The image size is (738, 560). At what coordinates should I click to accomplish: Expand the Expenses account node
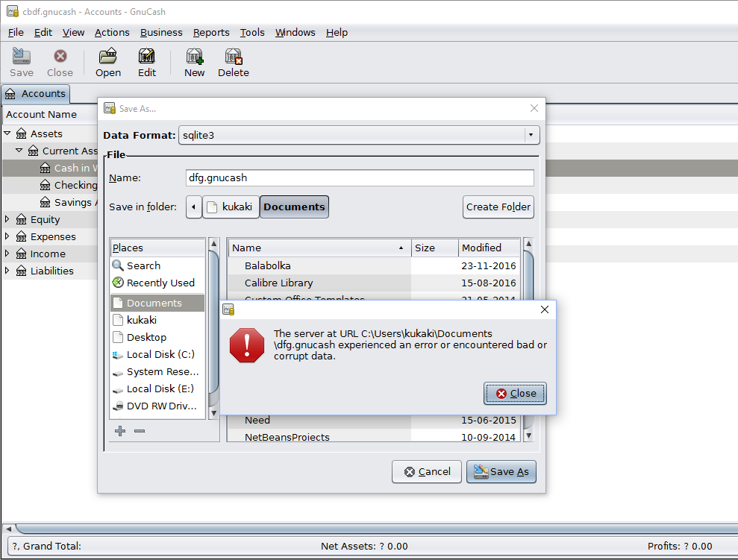[7, 236]
